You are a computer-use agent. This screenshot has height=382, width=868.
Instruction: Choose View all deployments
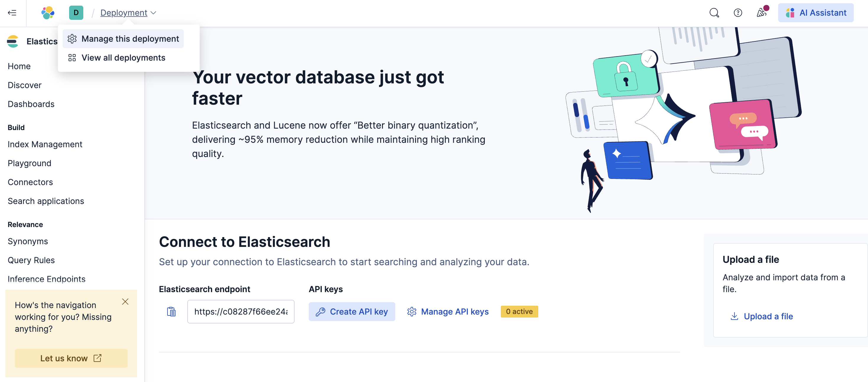click(x=123, y=58)
